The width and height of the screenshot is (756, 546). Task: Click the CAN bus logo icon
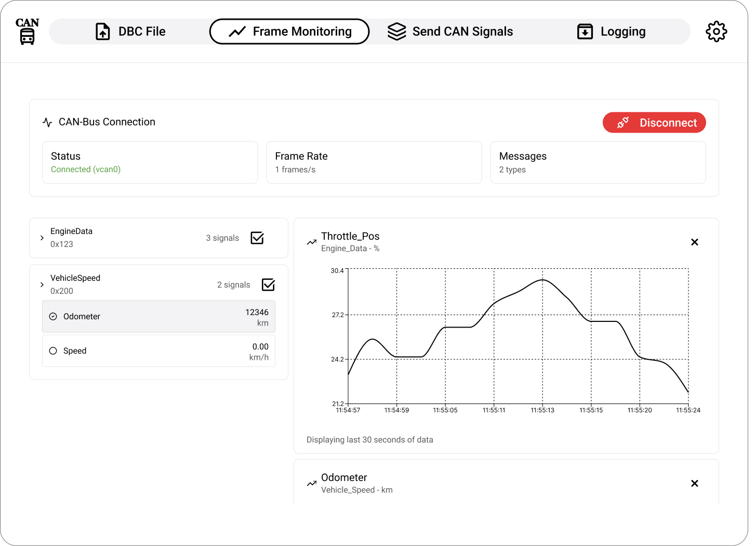click(27, 31)
